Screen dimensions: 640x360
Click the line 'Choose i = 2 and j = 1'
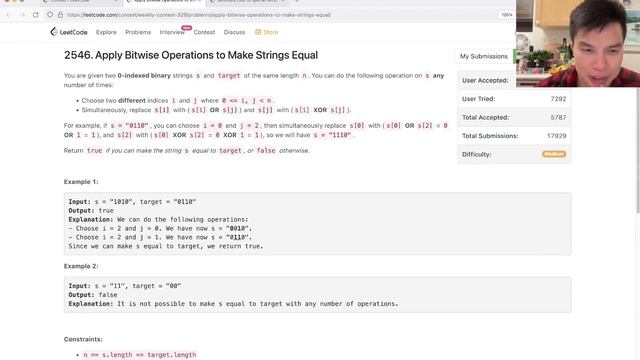click(160, 237)
